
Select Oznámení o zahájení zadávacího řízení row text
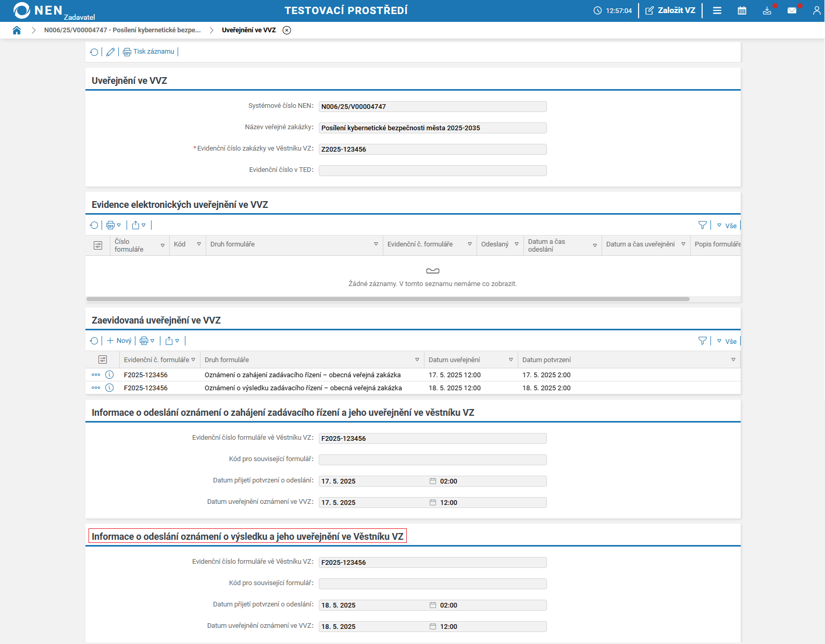(x=303, y=375)
